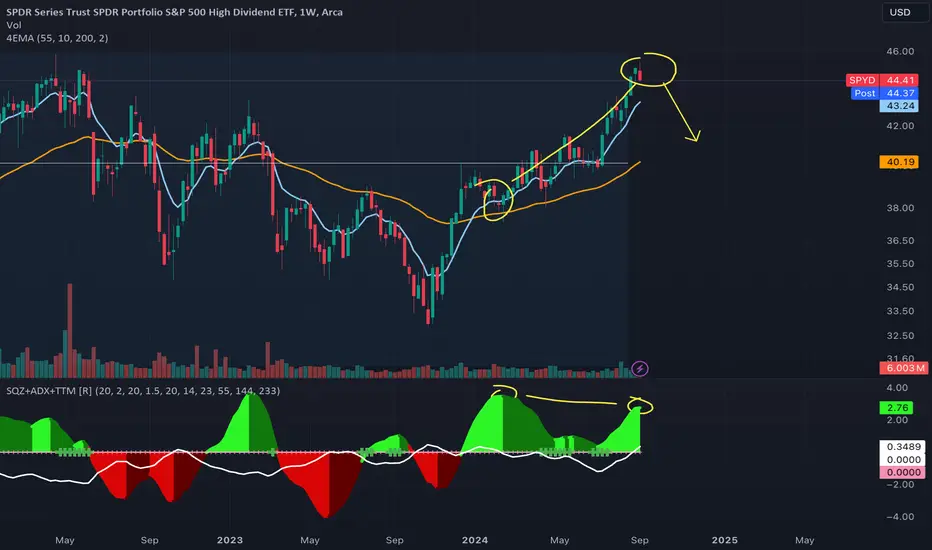Click the SPDR Portfolio S&P 500 symbol title
The image size is (932, 550).
[x=174, y=12]
